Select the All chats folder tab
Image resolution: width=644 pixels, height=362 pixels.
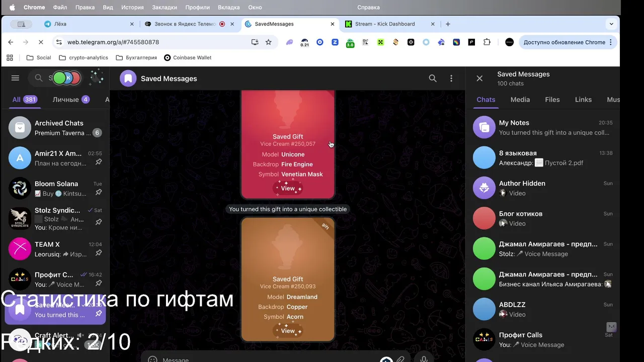coord(25,100)
